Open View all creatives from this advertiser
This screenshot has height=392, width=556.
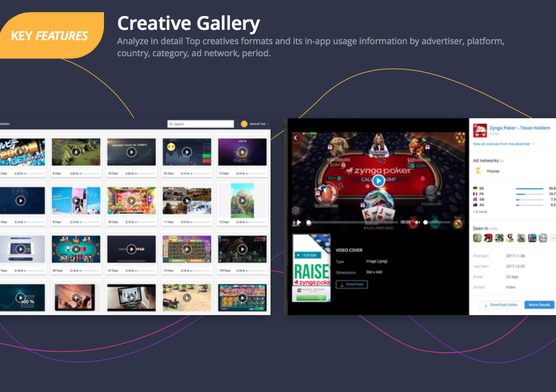pyautogui.click(x=501, y=144)
